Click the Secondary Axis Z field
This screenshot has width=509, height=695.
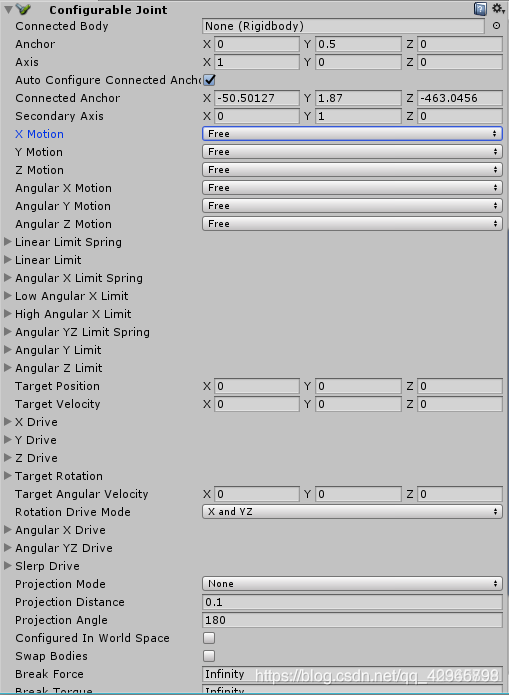[460, 116]
